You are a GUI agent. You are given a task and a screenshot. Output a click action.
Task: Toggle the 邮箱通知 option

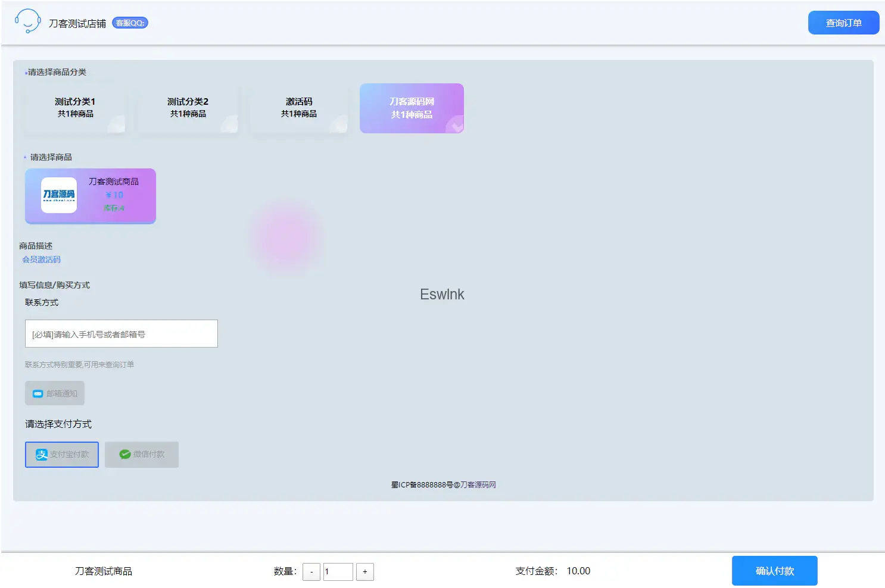(55, 393)
